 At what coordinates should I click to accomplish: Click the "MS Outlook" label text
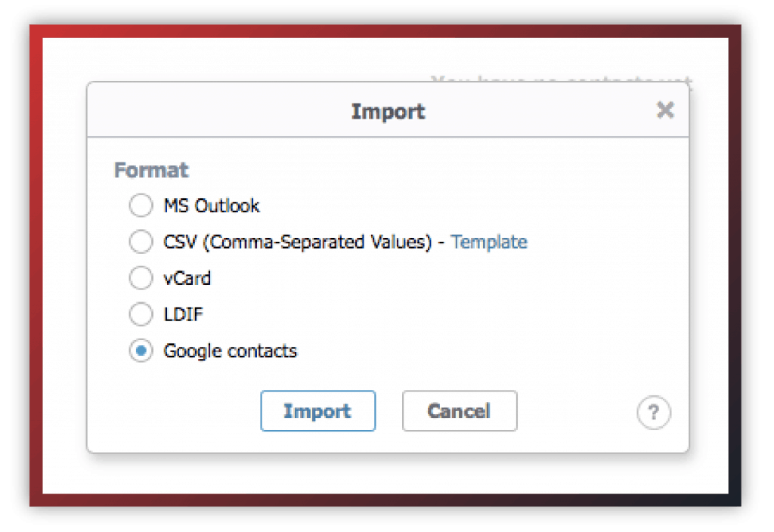[x=212, y=206]
